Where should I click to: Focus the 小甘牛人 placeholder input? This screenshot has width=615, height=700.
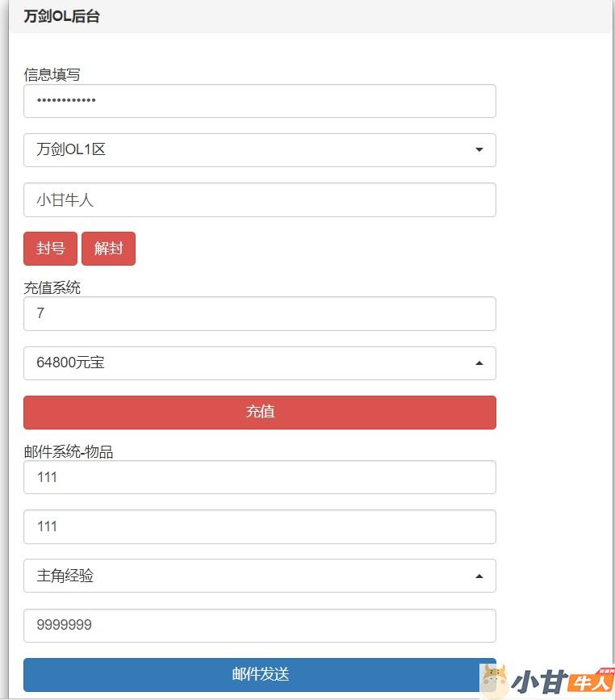(259, 200)
